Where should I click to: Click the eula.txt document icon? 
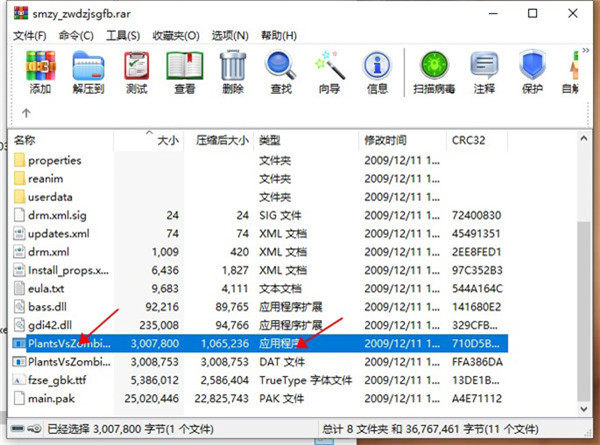19,289
